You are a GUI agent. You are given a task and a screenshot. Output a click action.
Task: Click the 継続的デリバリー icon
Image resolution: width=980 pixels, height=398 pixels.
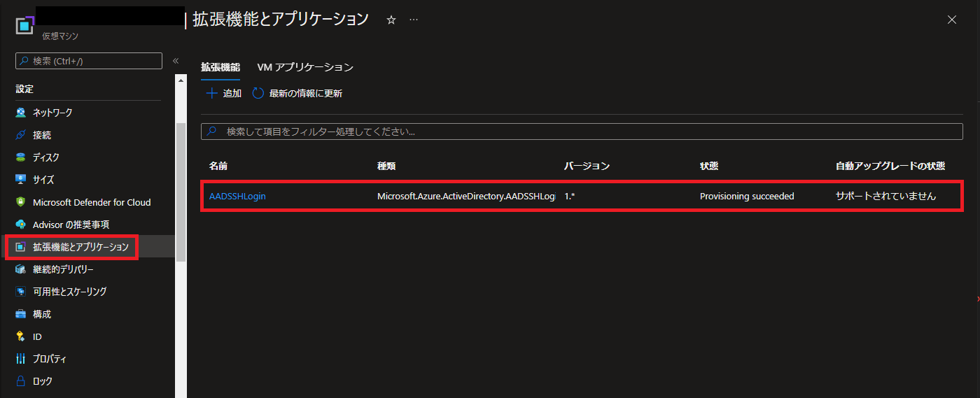pyautogui.click(x=20, y=269)
